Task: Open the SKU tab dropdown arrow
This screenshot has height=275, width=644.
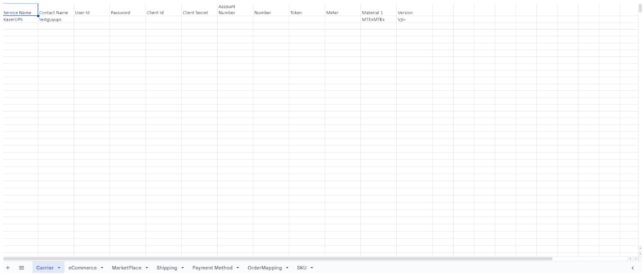Action: click(x=312, y=268)
